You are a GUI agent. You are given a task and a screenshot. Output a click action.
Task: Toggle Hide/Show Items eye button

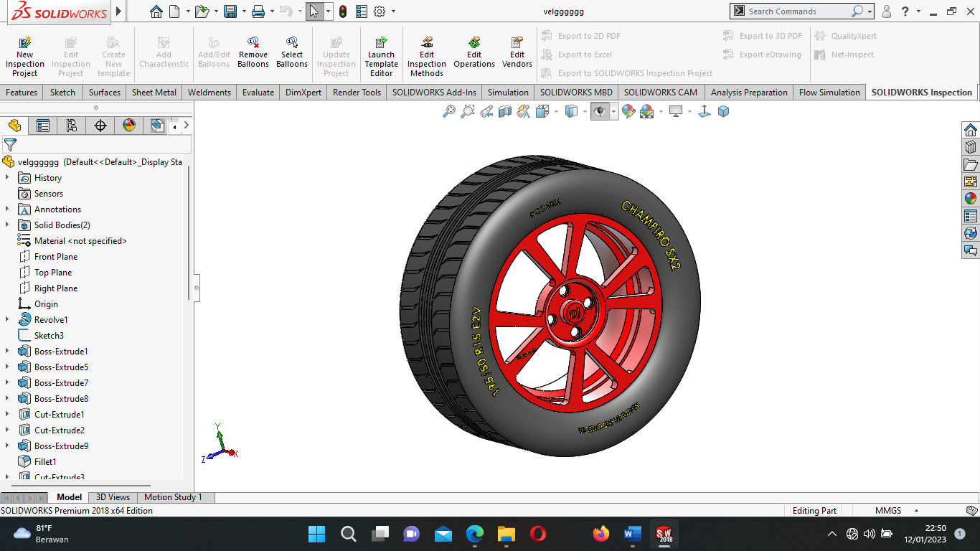[600, 111]
